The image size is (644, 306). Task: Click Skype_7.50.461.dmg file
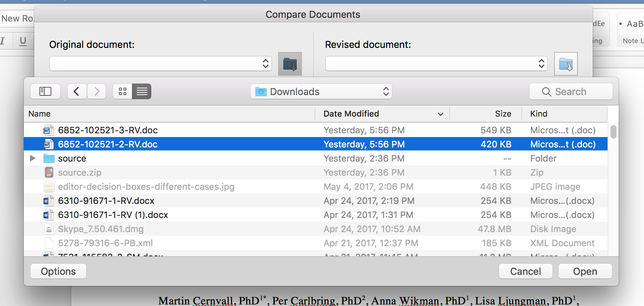click(316, 229)
